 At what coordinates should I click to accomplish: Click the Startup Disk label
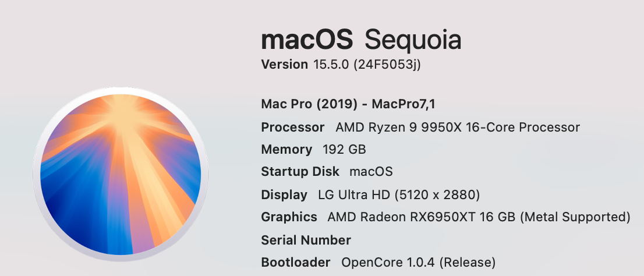pos(300,172)
